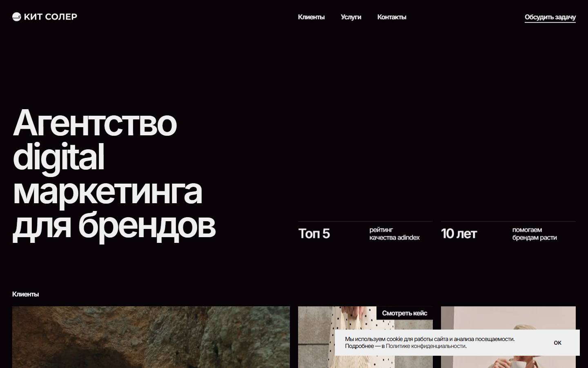Click the Обсудить задачу link
This screenshot has width=588, height=368.
[x=550, y=17]
